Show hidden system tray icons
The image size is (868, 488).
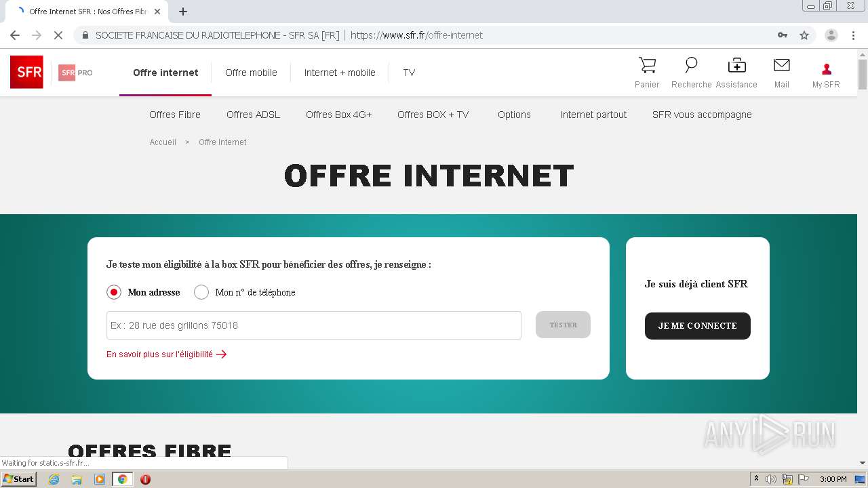coord(756,479)
